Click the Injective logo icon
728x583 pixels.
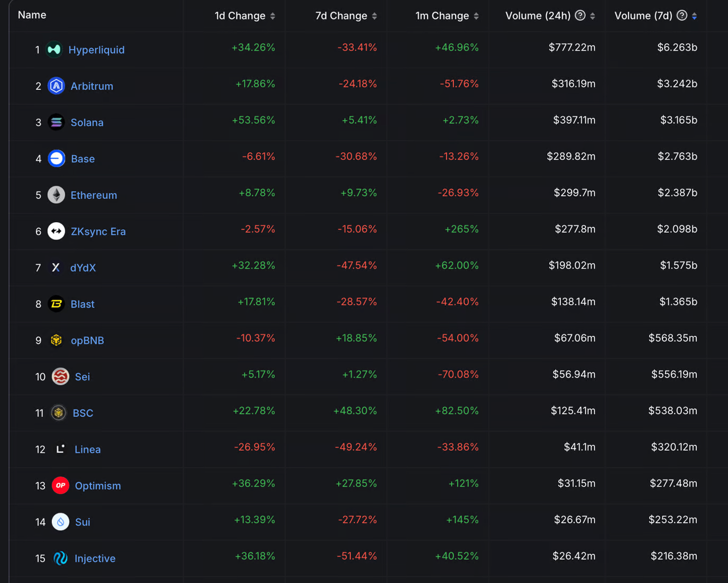tap(60, 558)
